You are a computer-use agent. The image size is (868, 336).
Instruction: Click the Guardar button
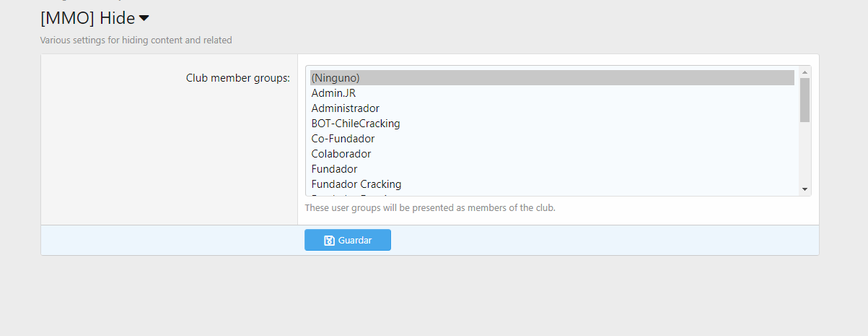click(348, 240)
